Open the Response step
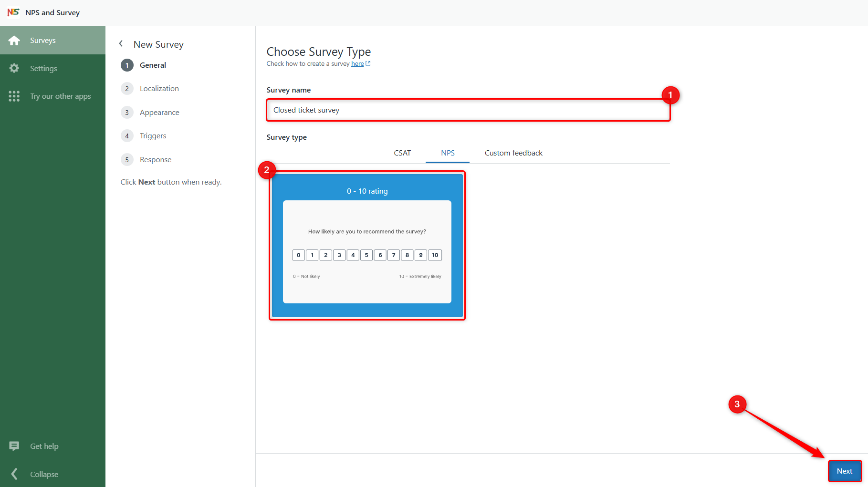The image size is (868, 487). (x=155, y=159)
